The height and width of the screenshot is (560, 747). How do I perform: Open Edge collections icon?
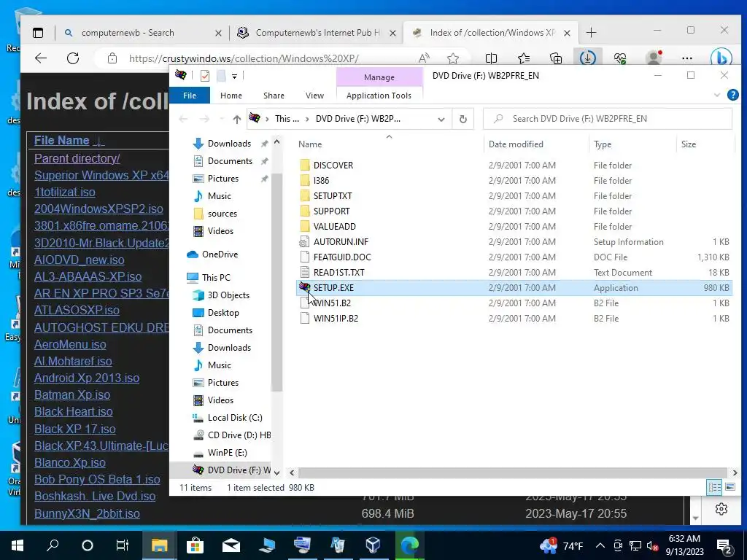click(555, 58)
